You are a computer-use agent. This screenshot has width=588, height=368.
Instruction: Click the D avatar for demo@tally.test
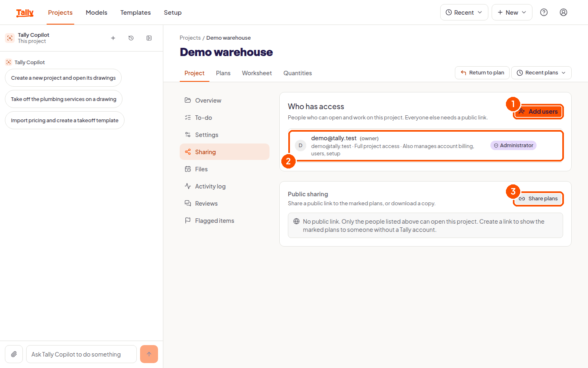pyautogui.click(x=301, y=146)
